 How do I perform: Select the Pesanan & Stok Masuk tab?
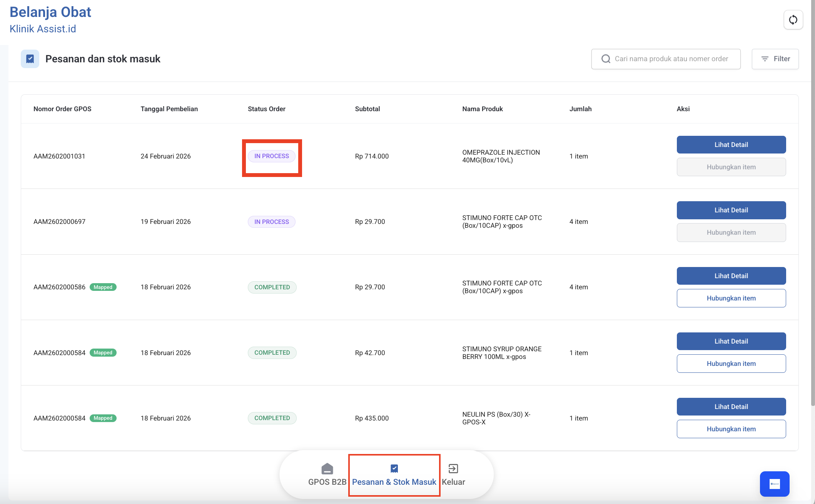(x=394, y=482)
